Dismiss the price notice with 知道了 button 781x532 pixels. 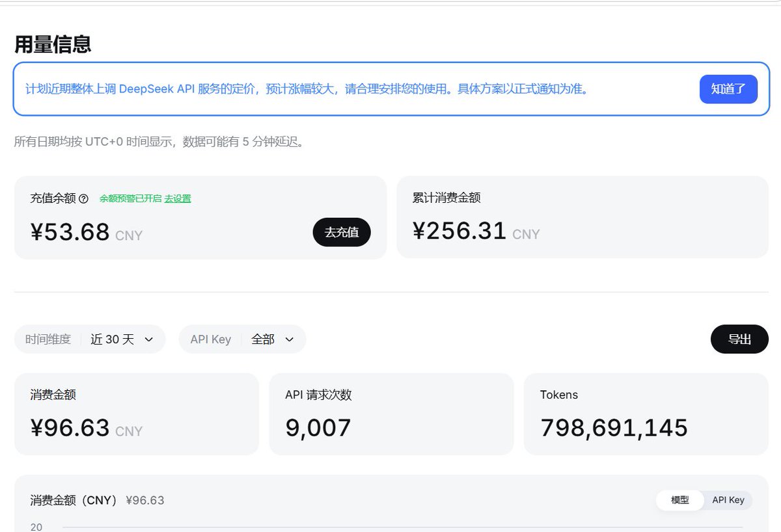click(x=728, y=89)
